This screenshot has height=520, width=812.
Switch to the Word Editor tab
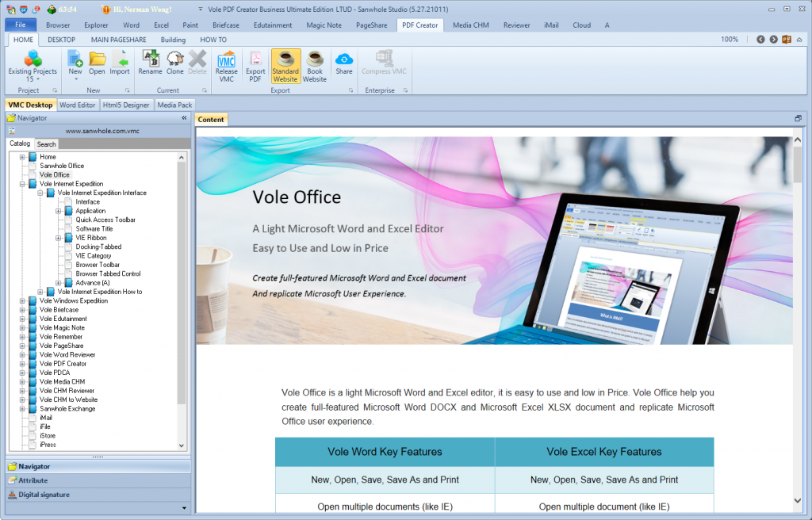(x=77, y=105)
